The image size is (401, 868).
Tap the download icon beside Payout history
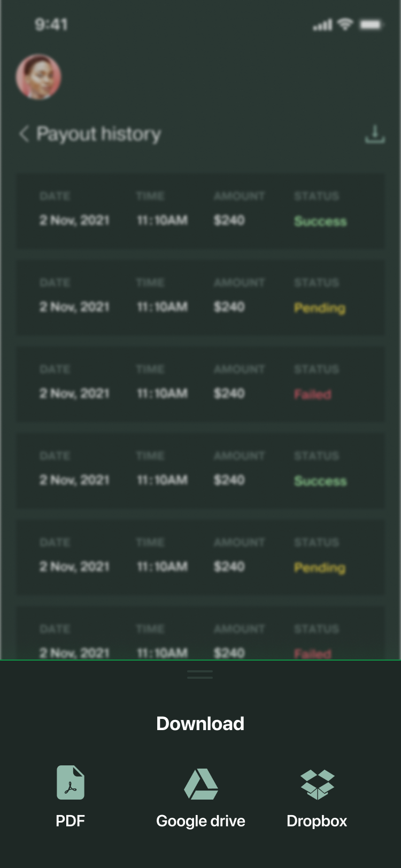tap(375, 134)
